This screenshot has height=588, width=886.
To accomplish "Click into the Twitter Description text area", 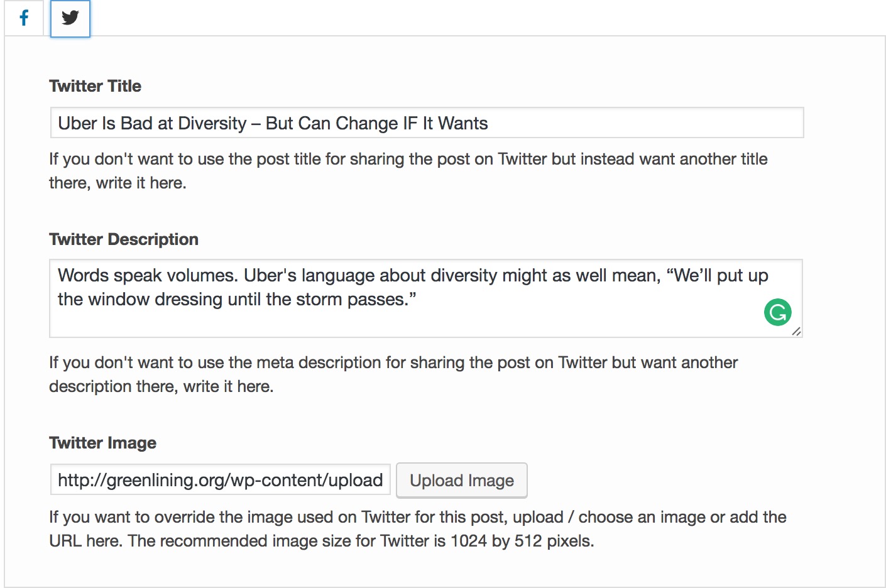I will [x=426, y=298].
